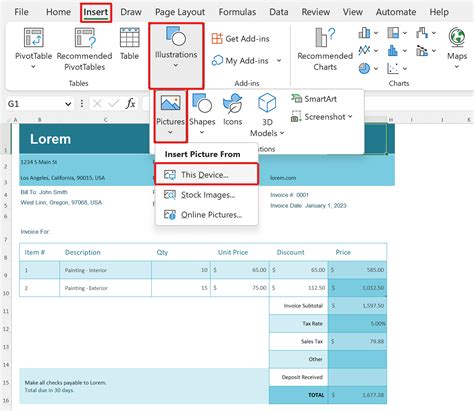Insert a column or bar chart
Screen dimensions: 474x411
(364, 33)
